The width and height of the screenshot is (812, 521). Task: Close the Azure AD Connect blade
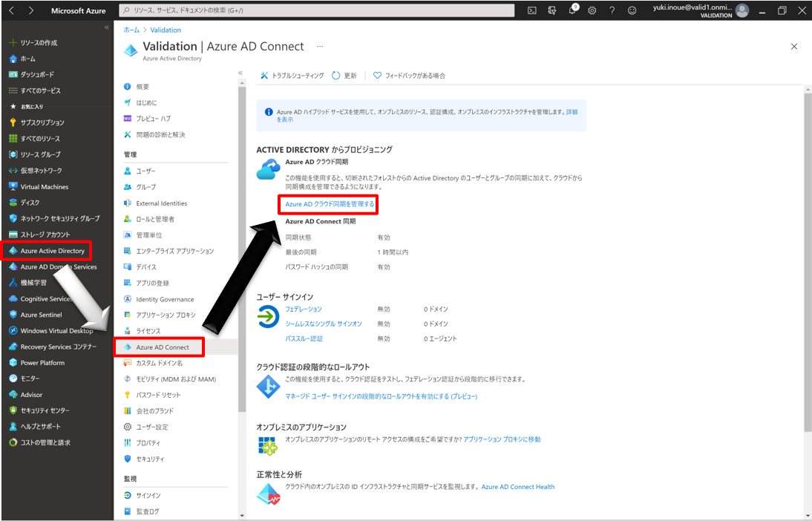[794, 47]
